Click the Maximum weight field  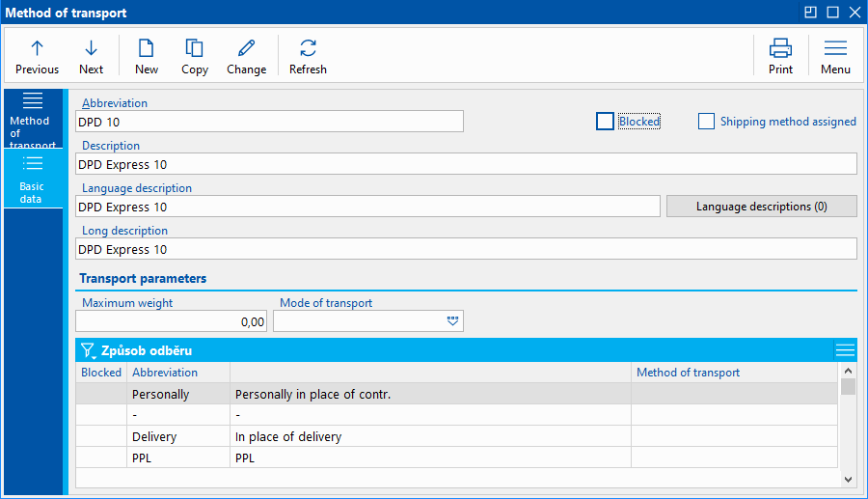pyautogui.click(x=171, y=321)
